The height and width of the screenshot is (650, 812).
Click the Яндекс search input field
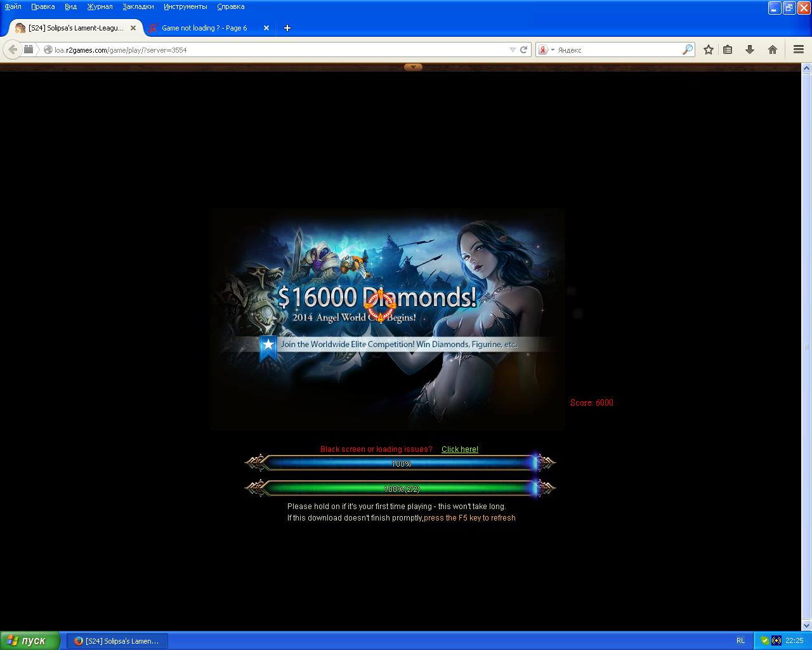point(618,50)
